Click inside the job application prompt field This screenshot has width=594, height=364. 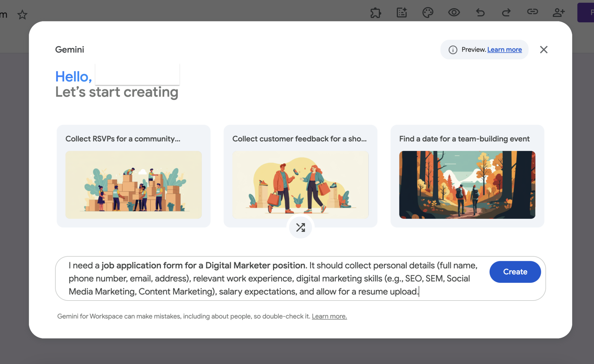[273, 278]
